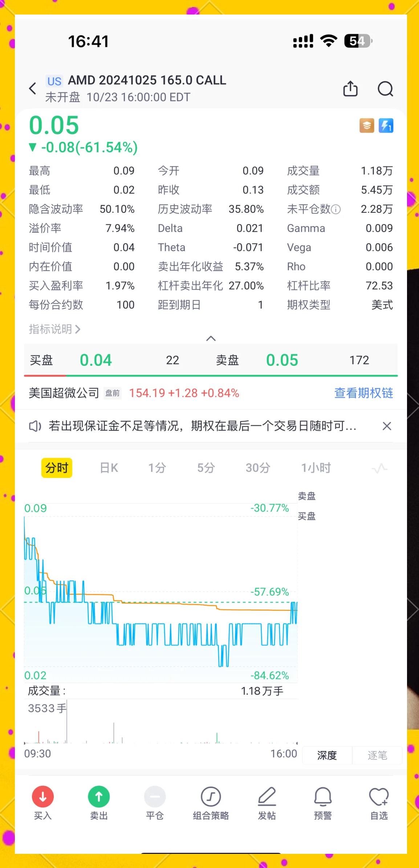Tap the 历史波动率 value 35.80%
419x868 pixels.
[246, 209]
